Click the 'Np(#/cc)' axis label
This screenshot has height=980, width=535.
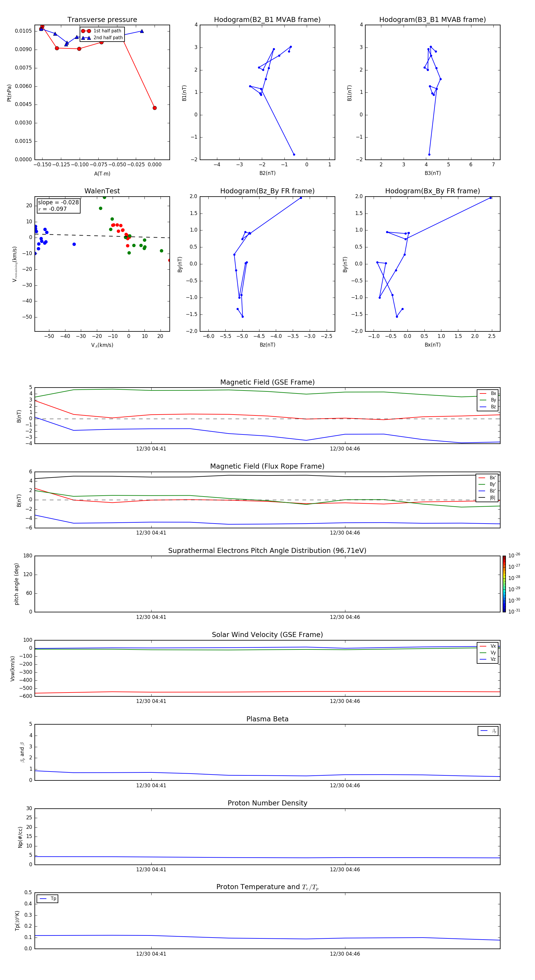coord(20,837)
